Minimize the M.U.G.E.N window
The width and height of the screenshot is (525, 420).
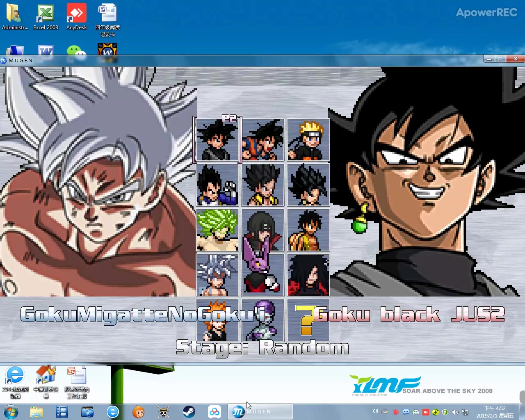coord(489,59)
